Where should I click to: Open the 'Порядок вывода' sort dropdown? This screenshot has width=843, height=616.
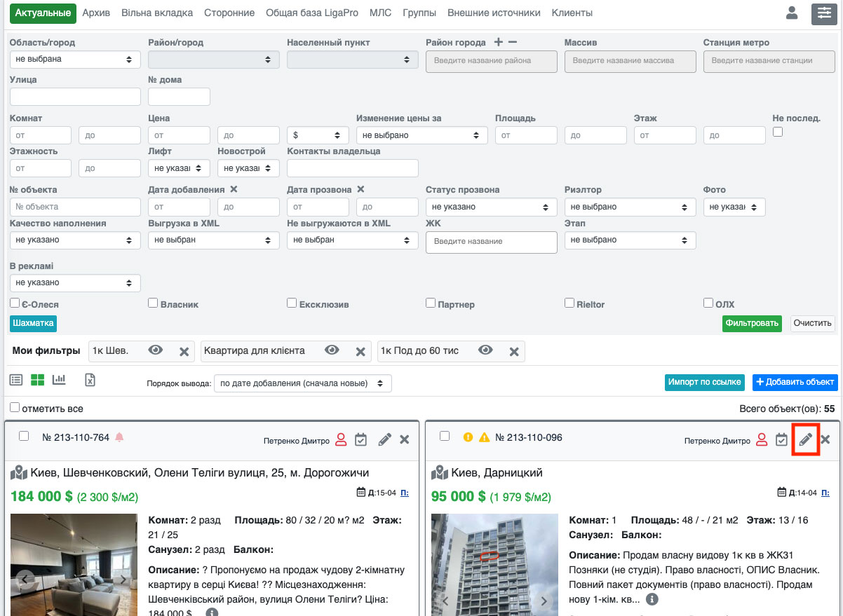click(302, 383)
